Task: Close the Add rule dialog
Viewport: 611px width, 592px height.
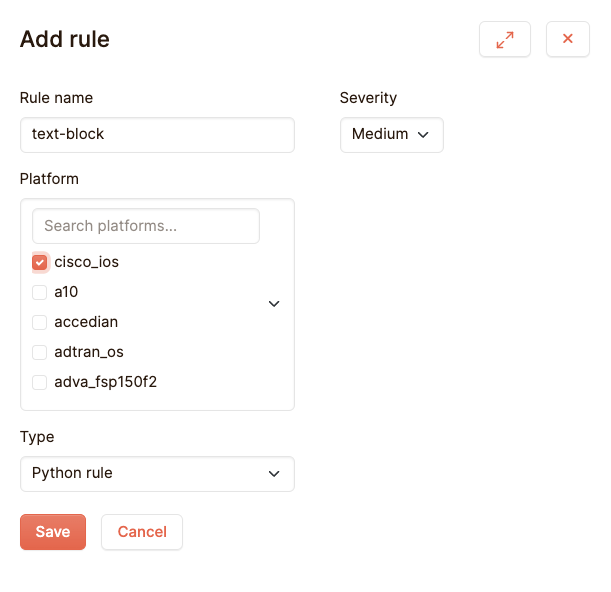Action: coord(567,39)
